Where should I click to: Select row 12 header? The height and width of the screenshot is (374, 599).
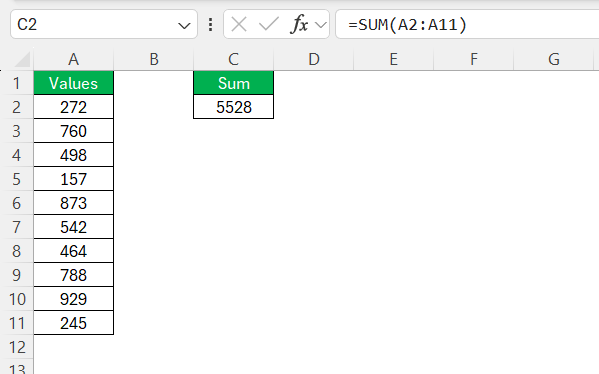[16, 347]
